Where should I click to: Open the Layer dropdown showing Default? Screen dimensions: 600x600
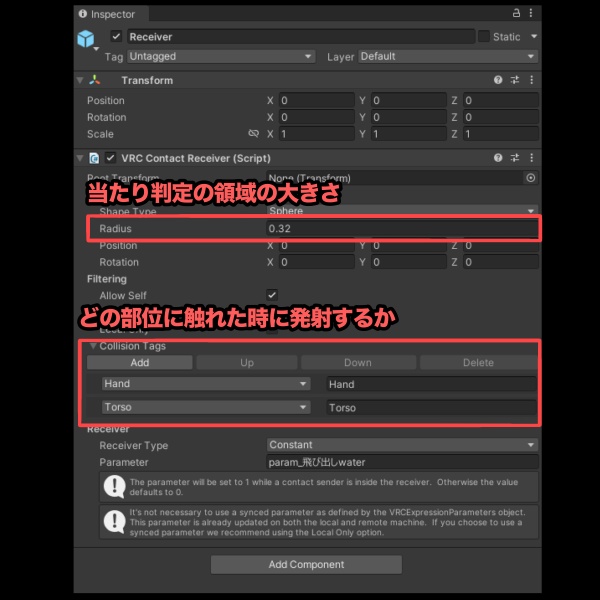click(x=448, y=57)
